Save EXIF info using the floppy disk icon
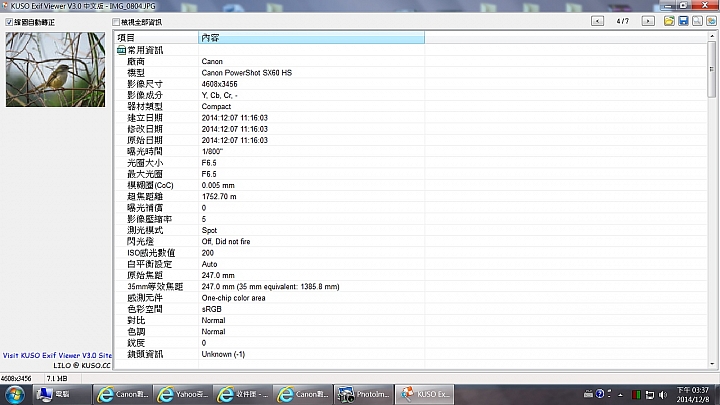This screenshot has height=405, width=720. (683, 21)
